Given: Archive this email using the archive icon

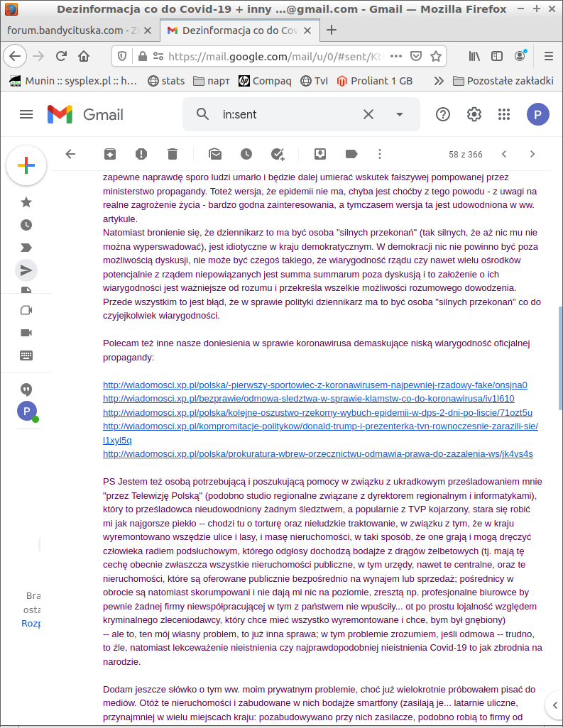Looking at the screenshot, I should click(x=109, y=154).
